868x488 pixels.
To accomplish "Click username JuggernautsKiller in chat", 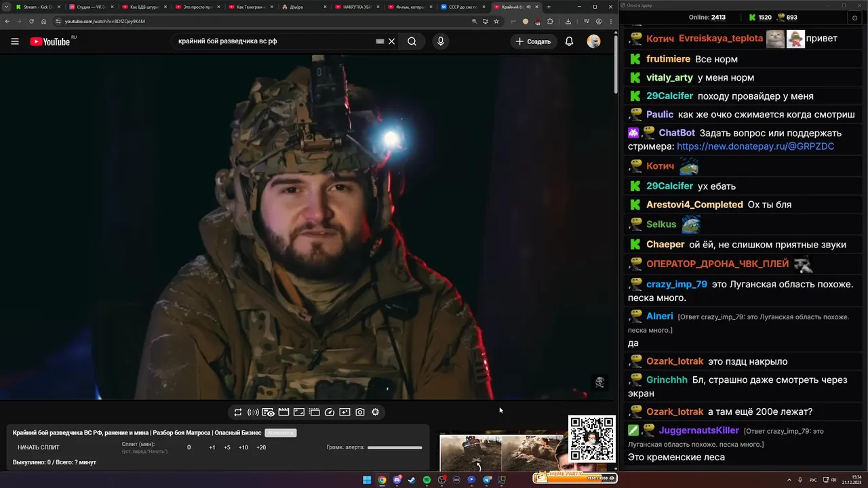I will [699, 430].
